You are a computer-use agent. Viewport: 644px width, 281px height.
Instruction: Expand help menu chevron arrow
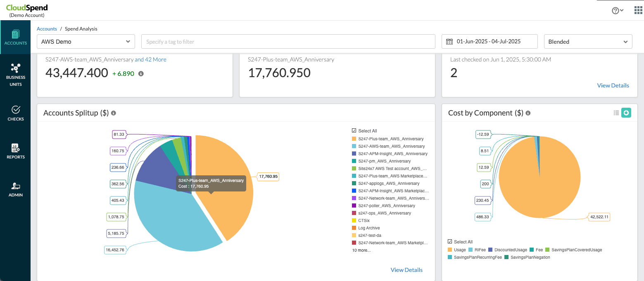click(x=622, y=10)
